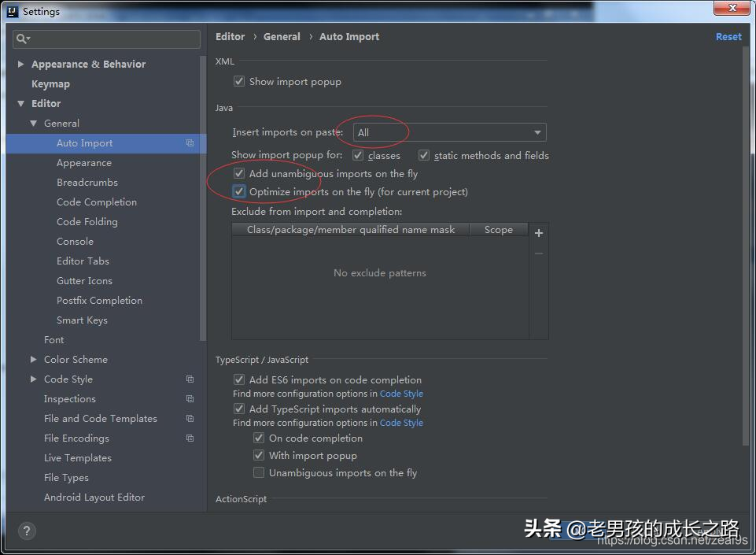Collapse the Editor tree node
Image resolution: width=756 pixels, height=555 pixels.
pyautogui.click(x=20, y=103)
